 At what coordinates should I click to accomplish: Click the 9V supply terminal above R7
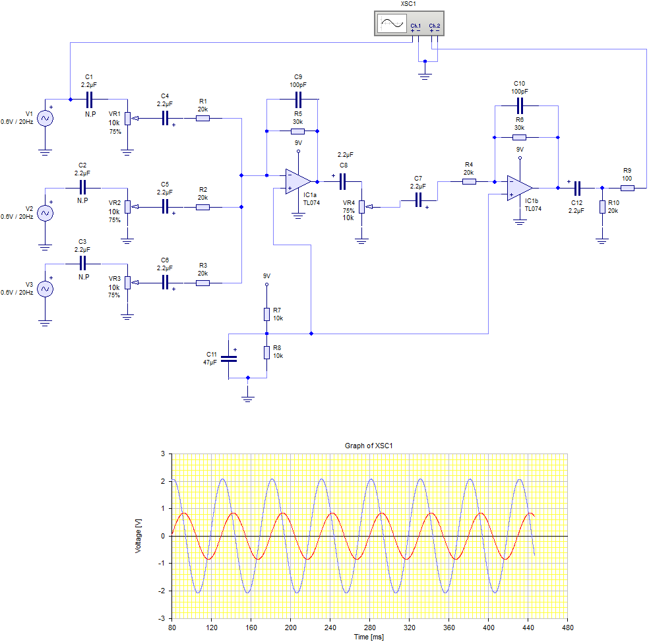pyautogui.click(x=266, y=285)
